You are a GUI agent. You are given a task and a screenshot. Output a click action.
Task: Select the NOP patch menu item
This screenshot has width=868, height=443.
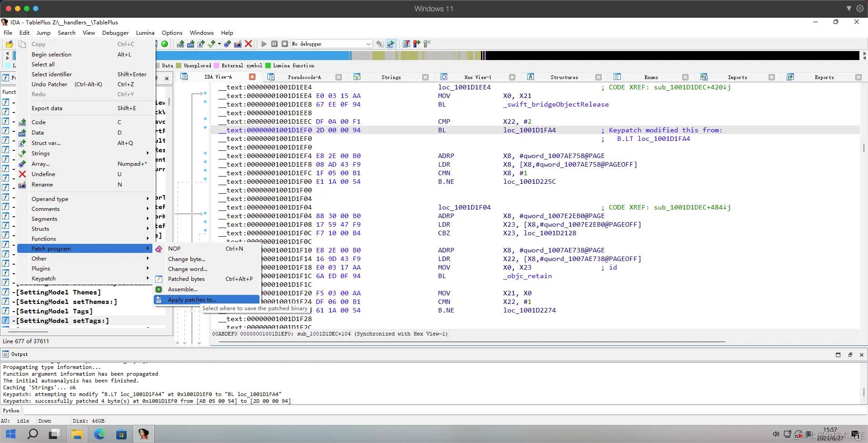tap(207, 249)
